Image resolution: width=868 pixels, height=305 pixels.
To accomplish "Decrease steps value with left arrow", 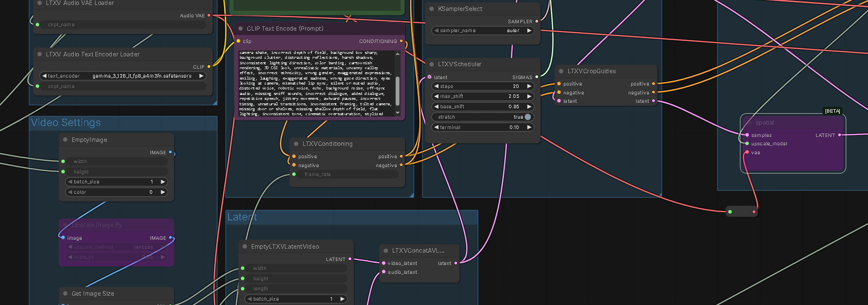I will [x=436, y=86].
